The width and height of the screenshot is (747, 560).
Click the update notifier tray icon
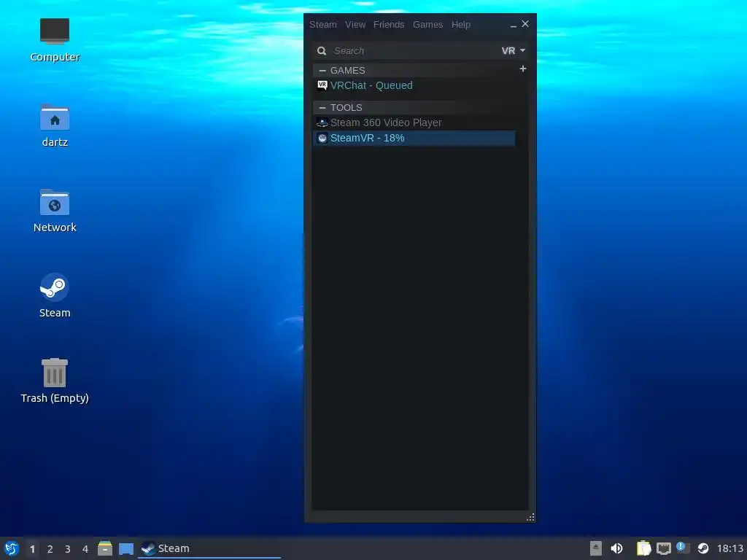[683, 548]
